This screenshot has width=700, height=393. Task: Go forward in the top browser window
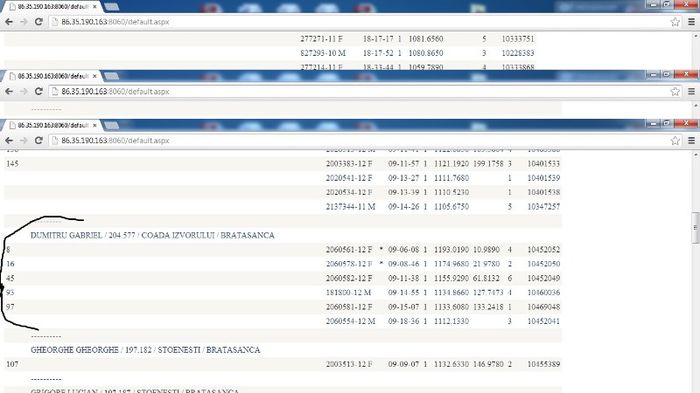pyautogui.click(x=23, y=22)
